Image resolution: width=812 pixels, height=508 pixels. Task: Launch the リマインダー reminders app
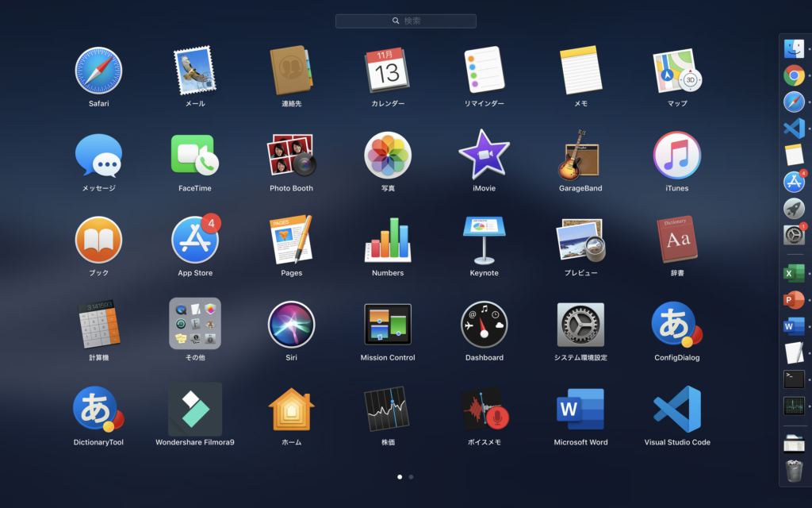click(x=485, y=71)
